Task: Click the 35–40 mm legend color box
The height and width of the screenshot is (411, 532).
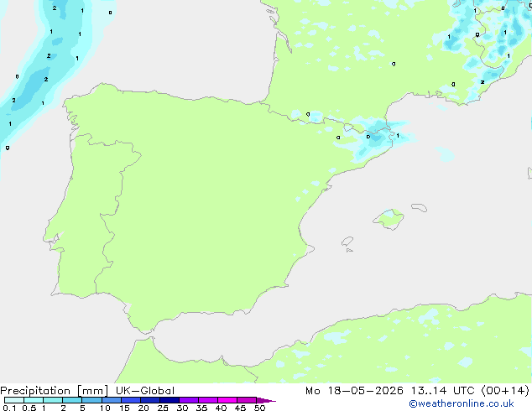Action: click(x=207, y=400)
